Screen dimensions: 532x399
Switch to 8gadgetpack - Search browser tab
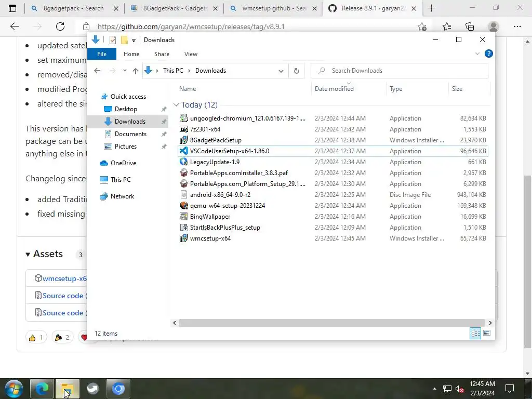click(x=74, y=8)
